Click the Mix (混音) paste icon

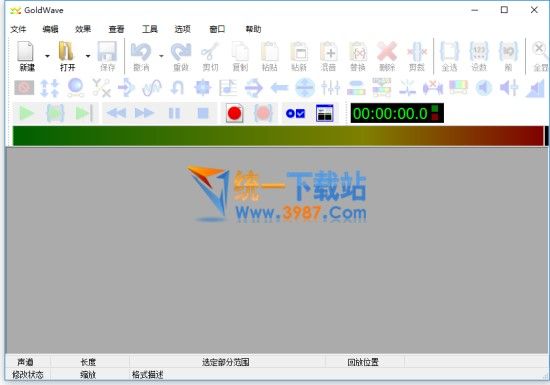(x=329, y=51)
